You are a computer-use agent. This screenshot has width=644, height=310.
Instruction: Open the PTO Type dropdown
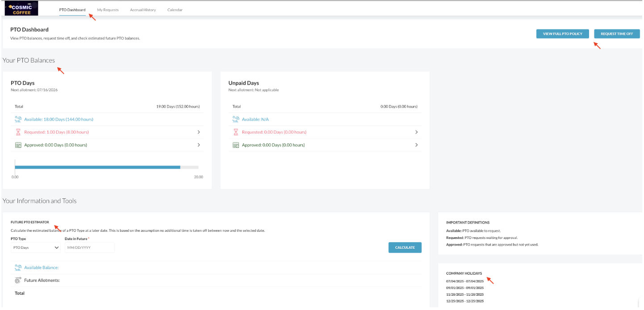click(36, 247)
